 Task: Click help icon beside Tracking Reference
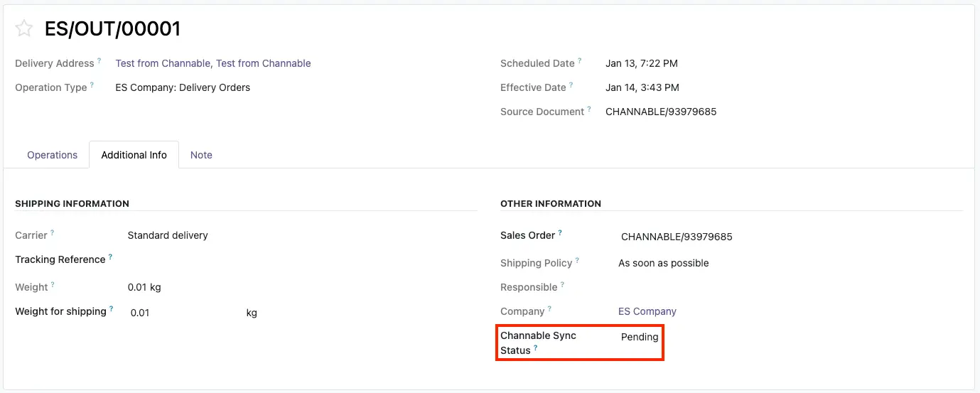pos(110,257)
